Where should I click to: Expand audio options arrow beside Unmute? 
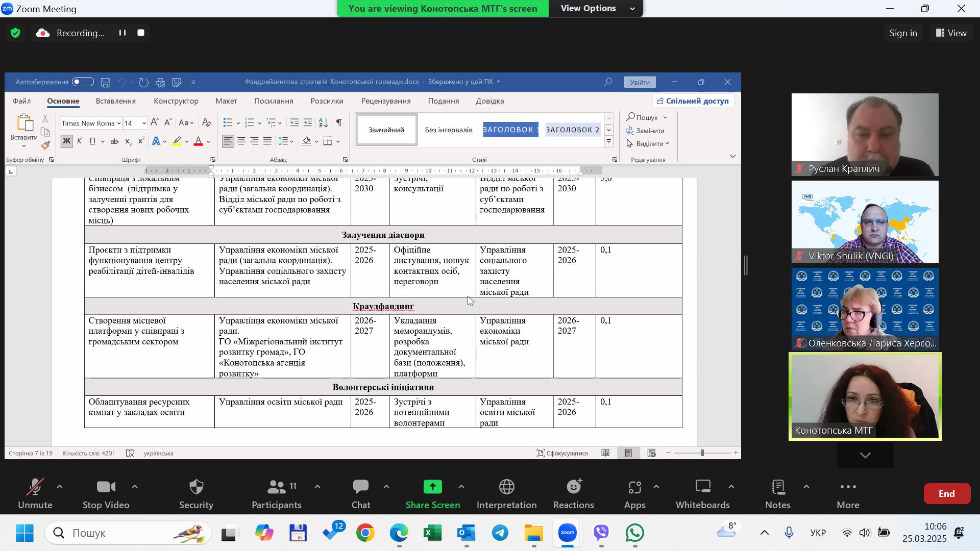(x=60, y=487)
